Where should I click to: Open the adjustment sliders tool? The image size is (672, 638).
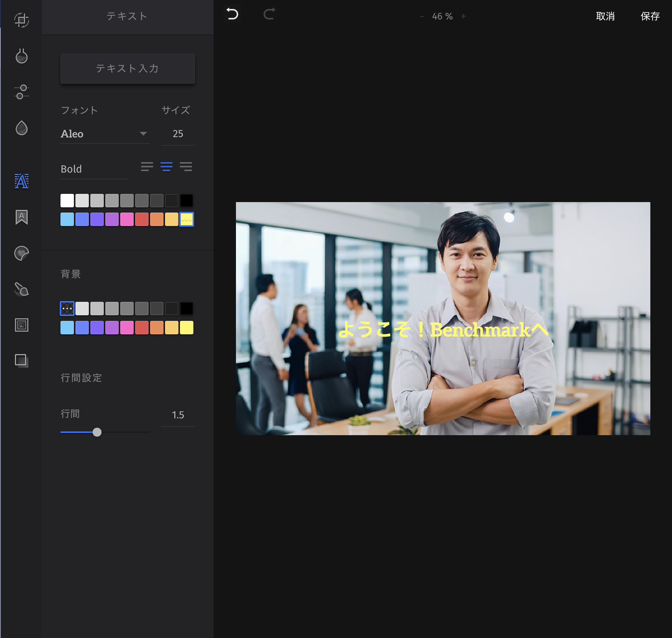[x=22, y=92]
